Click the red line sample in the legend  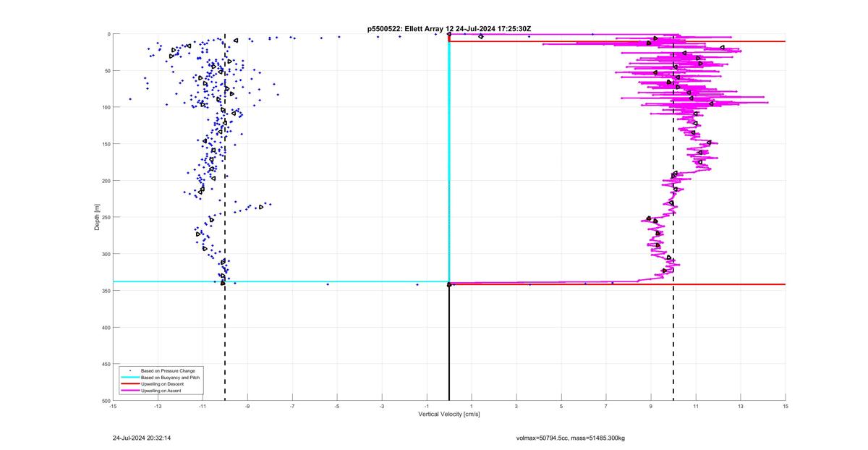pyautogui.click(x=129, y=383)
